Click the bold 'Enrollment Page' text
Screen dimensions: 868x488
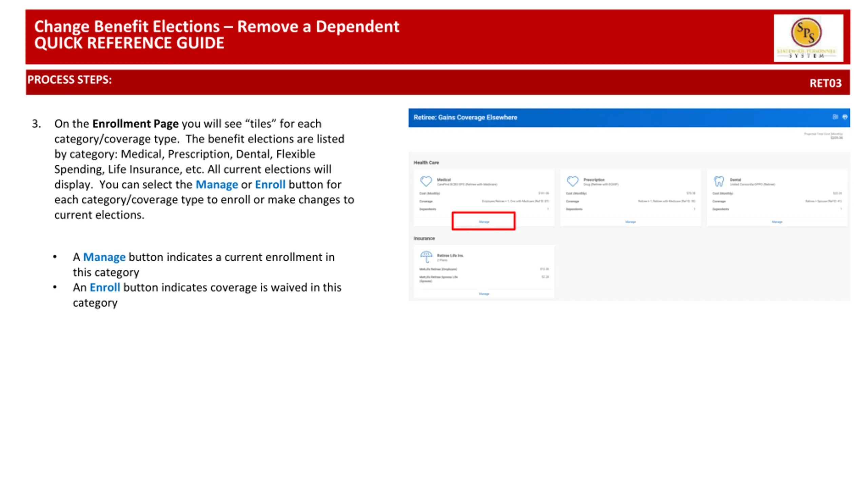point(135,124)
